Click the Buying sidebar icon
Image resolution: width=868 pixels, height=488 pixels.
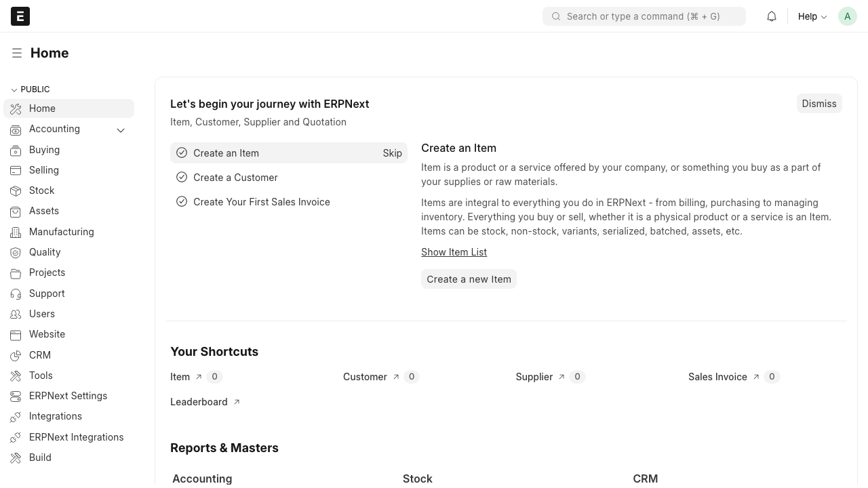point(16,150)
